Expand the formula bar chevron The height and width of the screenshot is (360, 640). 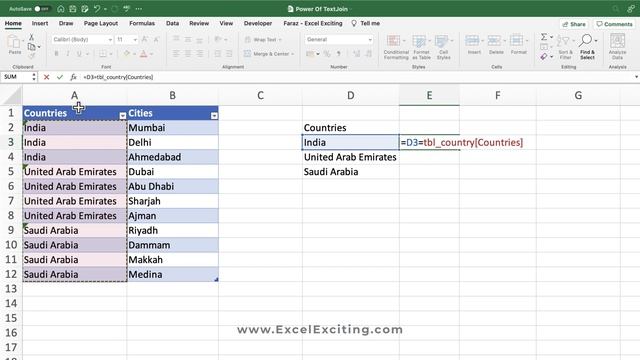point(636,77)
